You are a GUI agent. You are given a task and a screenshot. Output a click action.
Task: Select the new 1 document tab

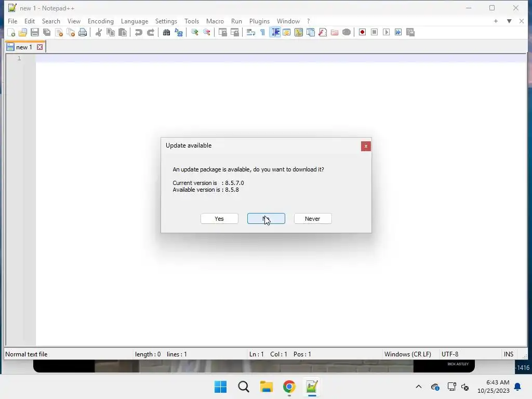[24, 47]
